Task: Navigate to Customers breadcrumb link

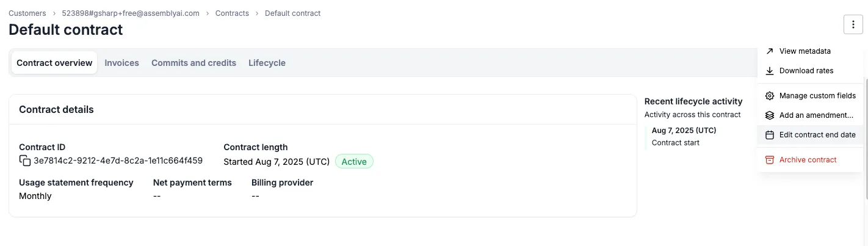Action: 27,13
